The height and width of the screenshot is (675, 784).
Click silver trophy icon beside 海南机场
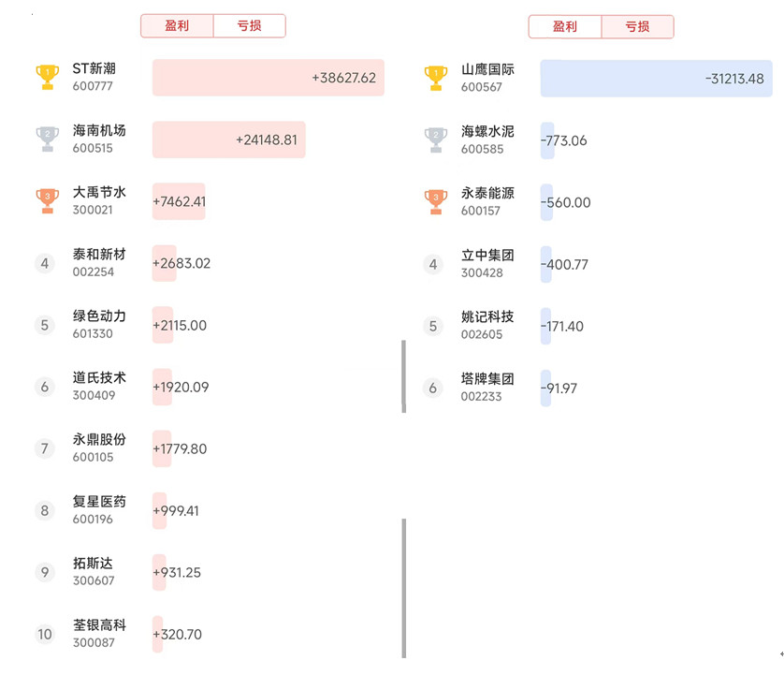[47, 139]
